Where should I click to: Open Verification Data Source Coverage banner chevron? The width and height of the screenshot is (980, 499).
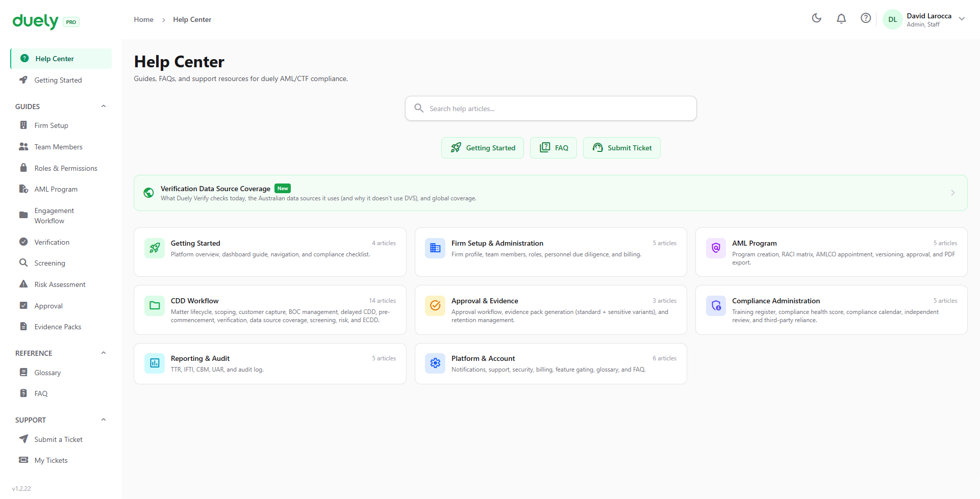click(953, 193)
